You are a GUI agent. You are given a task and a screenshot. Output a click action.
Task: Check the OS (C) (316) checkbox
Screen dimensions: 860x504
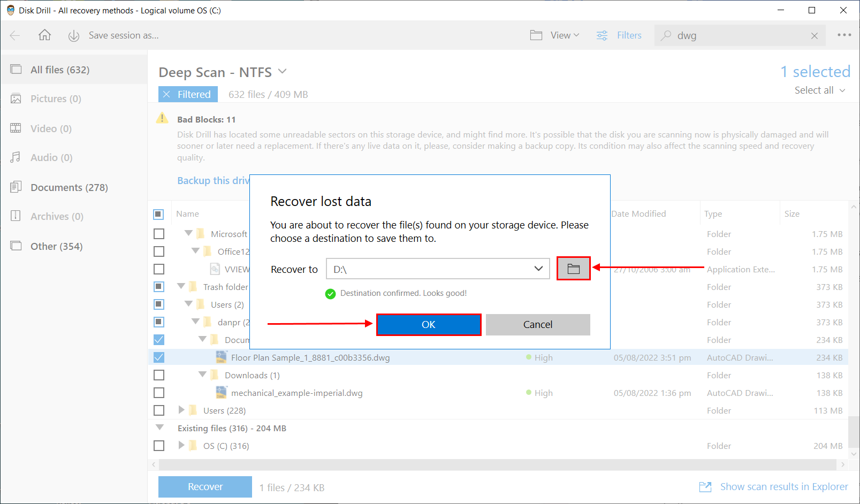(x=159, y=446)
